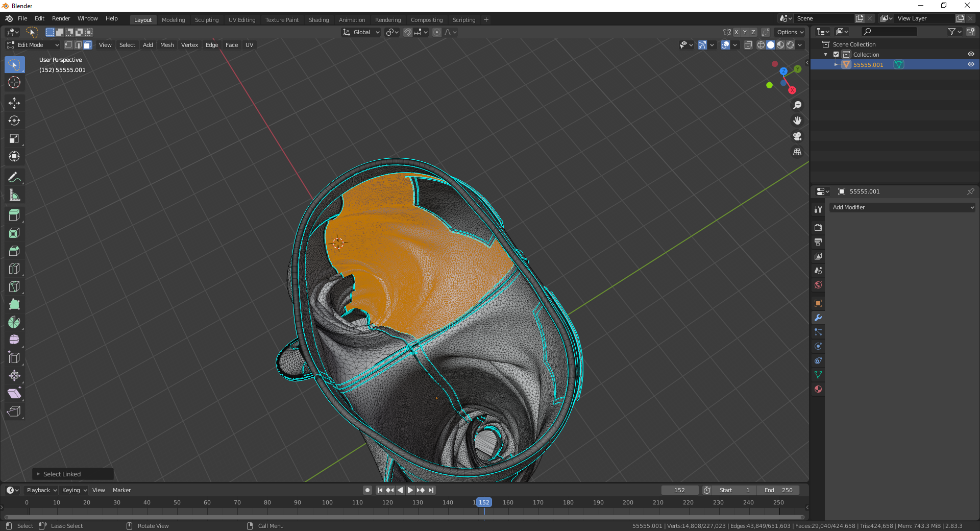This screenshot has height=531, width=980.
Task: Activate the Knife tool
Action: [x=14, y=287]
